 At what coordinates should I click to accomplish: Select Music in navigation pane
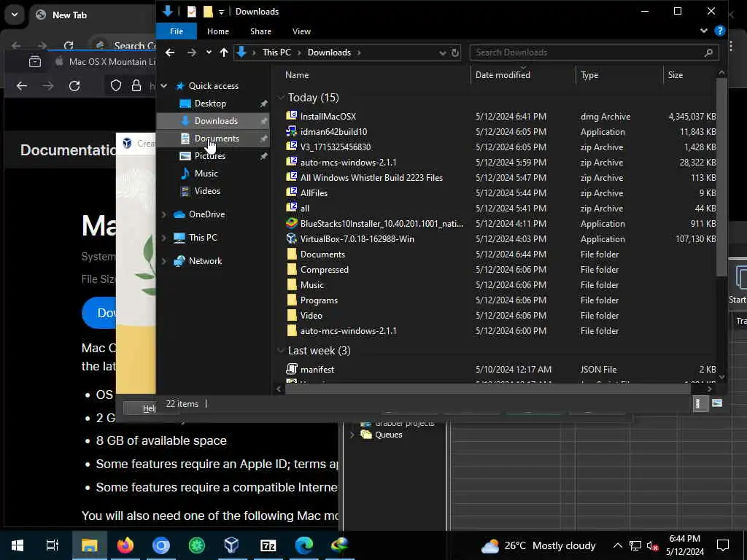point(206,174)
